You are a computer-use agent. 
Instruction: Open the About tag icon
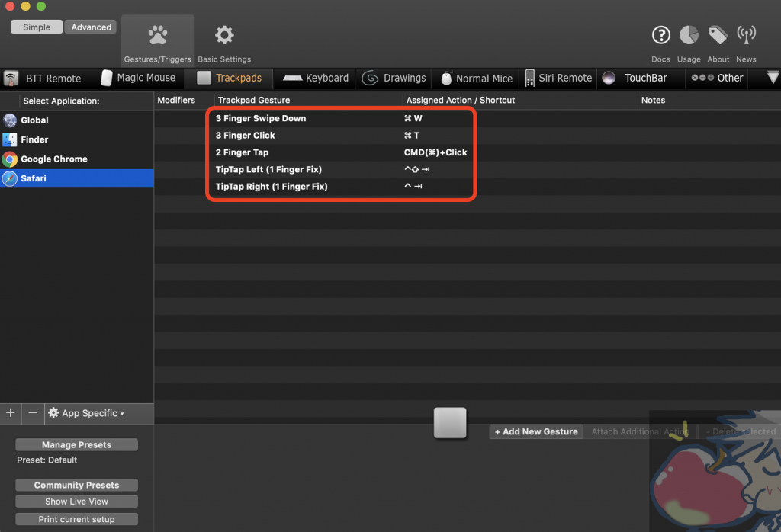(718, 35)
